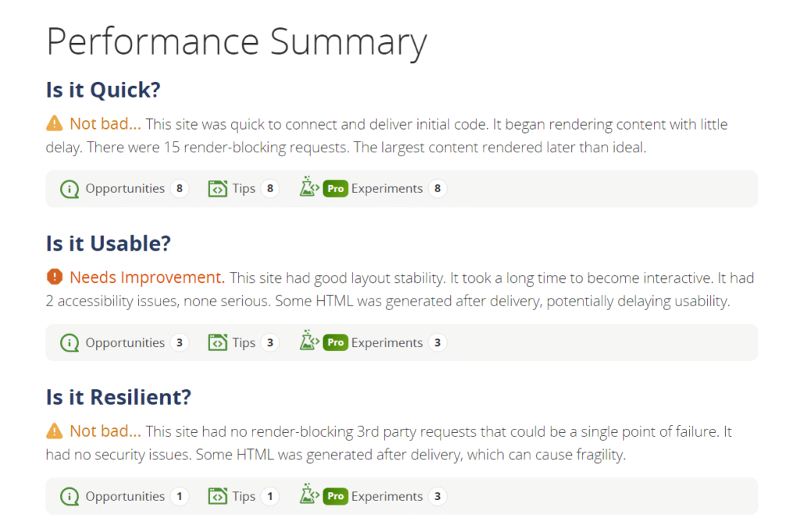
Task: Click the Pro badge in Is it Quick row
Action: click(335, 188)
